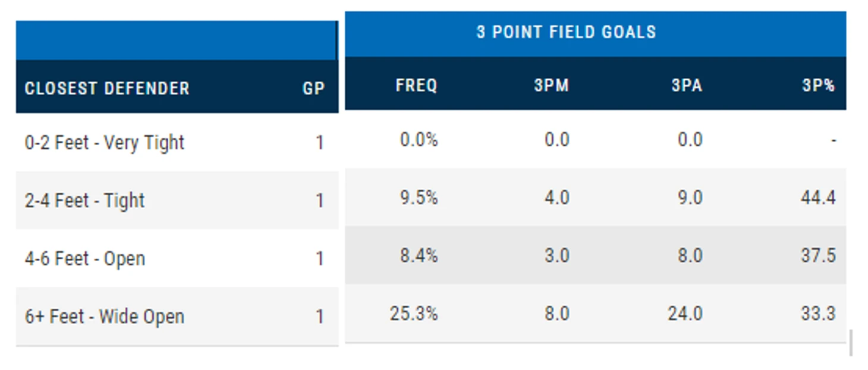868x370 pixels.
Task: Click the 44.4 three-point percentage cell
Action: [x=818, y=197]
